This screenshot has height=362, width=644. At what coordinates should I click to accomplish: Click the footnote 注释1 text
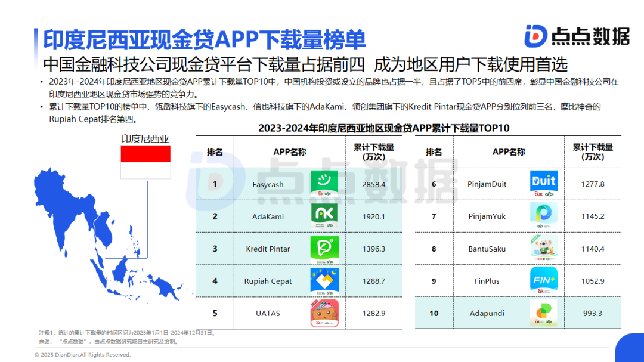click(128, 333)
